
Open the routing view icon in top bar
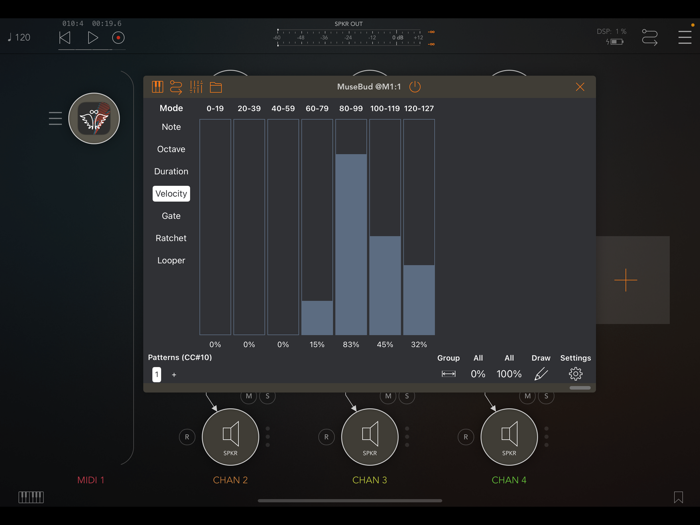650,38
